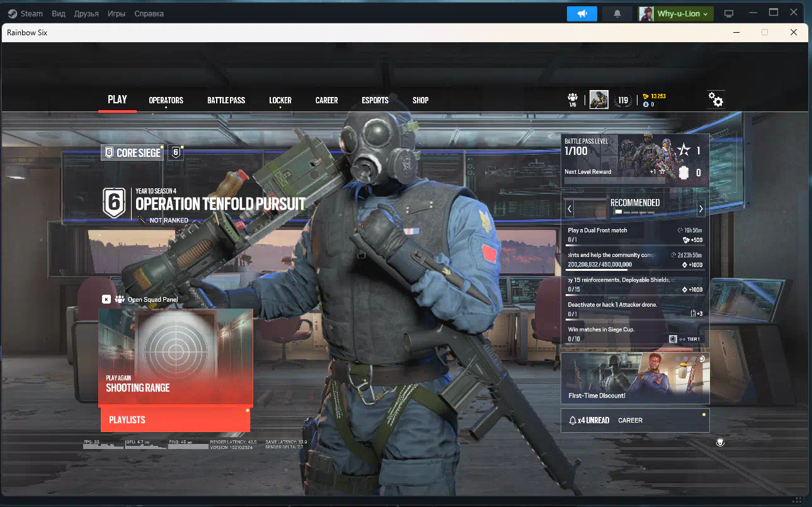Select the Core Siege mode toggle

pyautogui.click(x=132, y=152)
